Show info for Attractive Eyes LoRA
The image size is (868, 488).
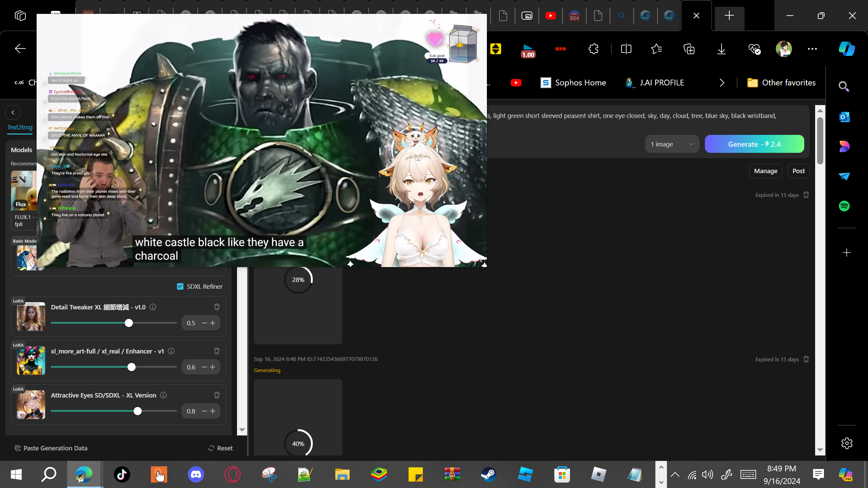point(163,395)
